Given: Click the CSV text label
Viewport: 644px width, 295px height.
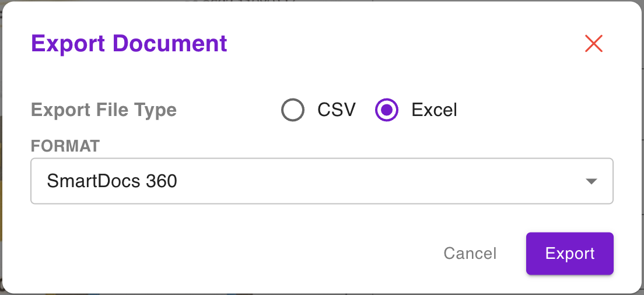Looking at the screenshot, I should point(337,110).
